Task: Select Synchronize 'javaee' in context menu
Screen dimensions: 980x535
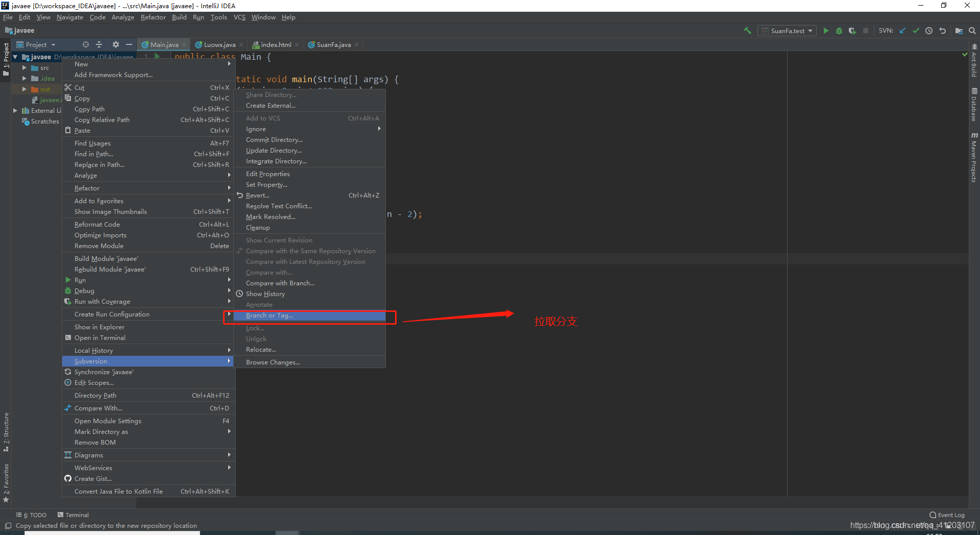Action: point(148,372)
